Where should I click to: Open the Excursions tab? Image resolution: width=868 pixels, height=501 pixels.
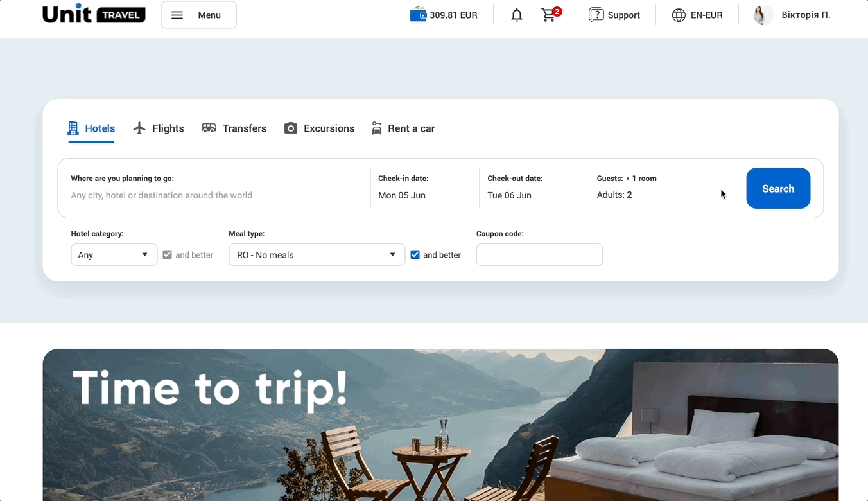coord(319,128)
